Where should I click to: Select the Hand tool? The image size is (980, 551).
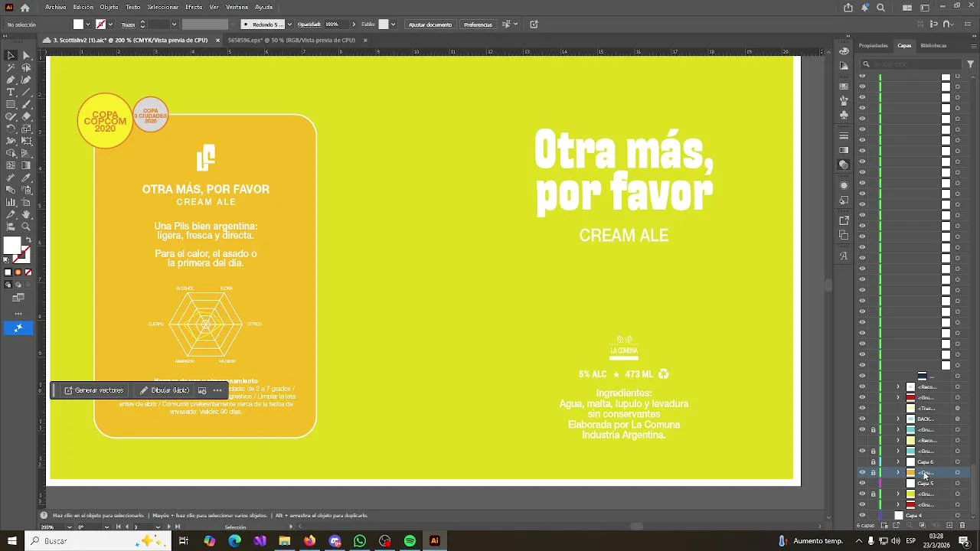tap(26, 215)
